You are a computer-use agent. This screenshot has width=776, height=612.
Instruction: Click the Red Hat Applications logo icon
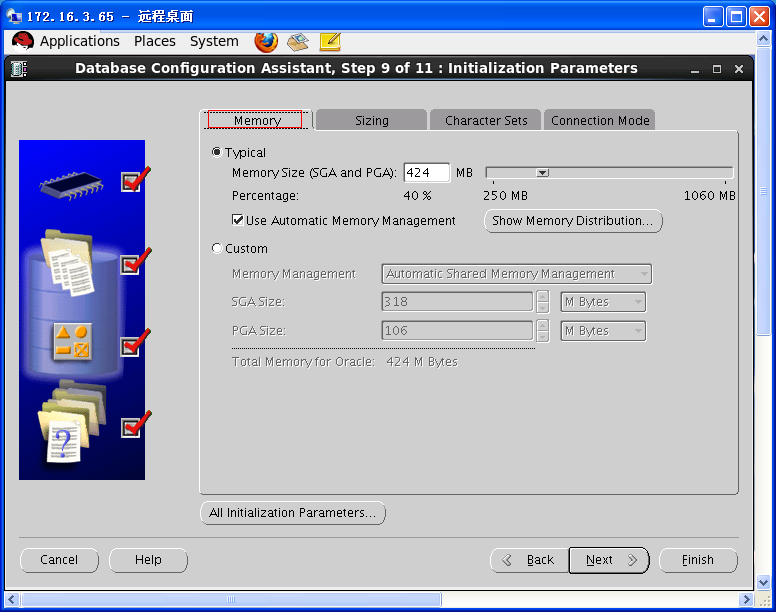(x=24, y=41)
